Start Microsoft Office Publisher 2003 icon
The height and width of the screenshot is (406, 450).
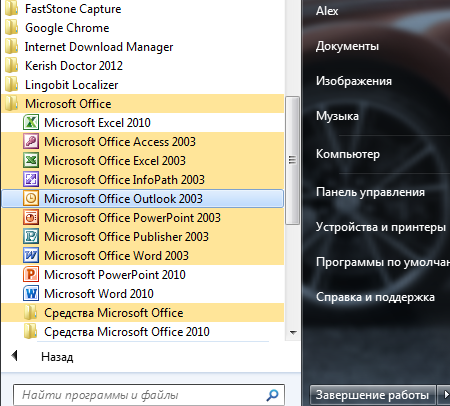[31, 236]
